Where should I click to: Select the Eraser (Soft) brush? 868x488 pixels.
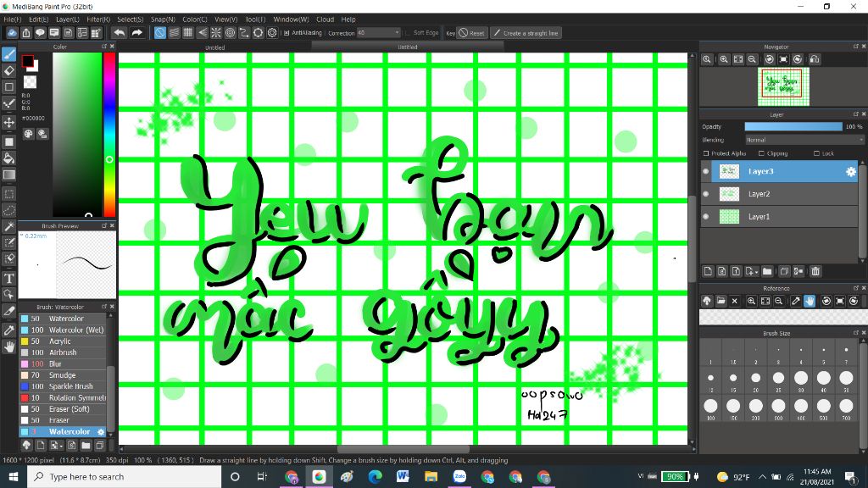(63, 409)
